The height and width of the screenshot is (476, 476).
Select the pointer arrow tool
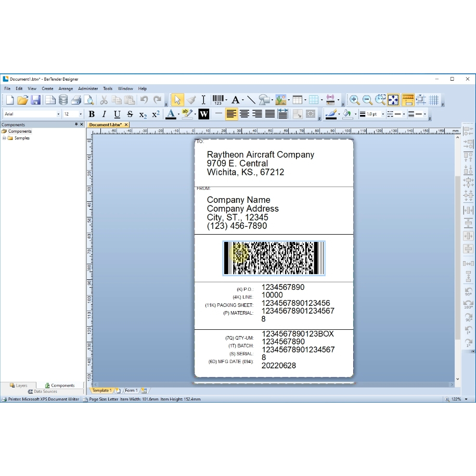click(177, 100)
